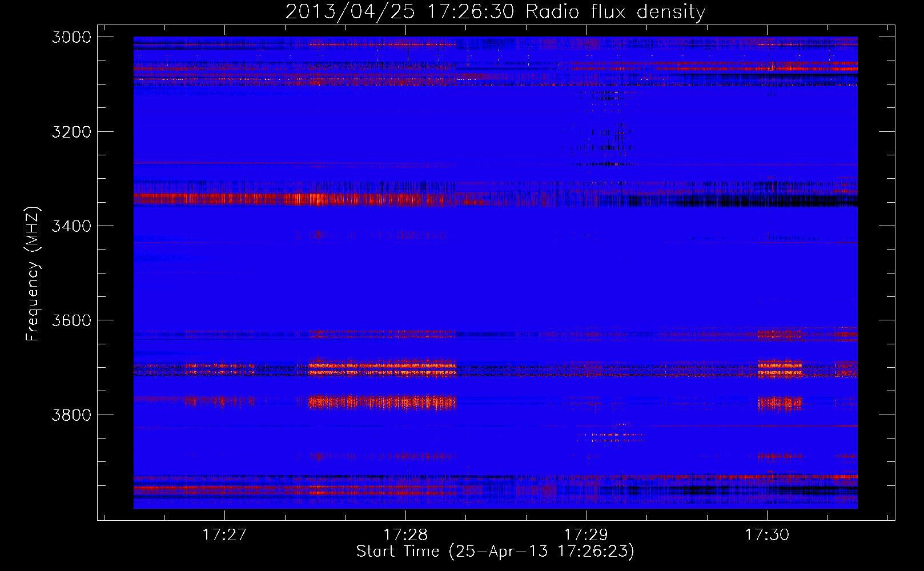Select the 3200 frequency tick label
The height and width of the screenshot is (571, 924).
tap(71, 132)
